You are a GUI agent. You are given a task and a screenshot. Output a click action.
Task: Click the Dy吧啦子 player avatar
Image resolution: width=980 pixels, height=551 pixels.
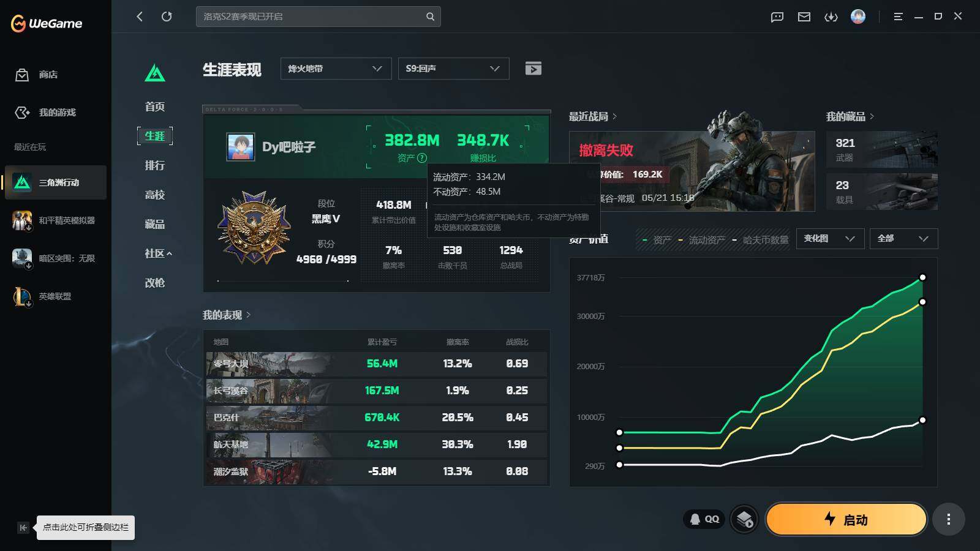pos(241,147)
